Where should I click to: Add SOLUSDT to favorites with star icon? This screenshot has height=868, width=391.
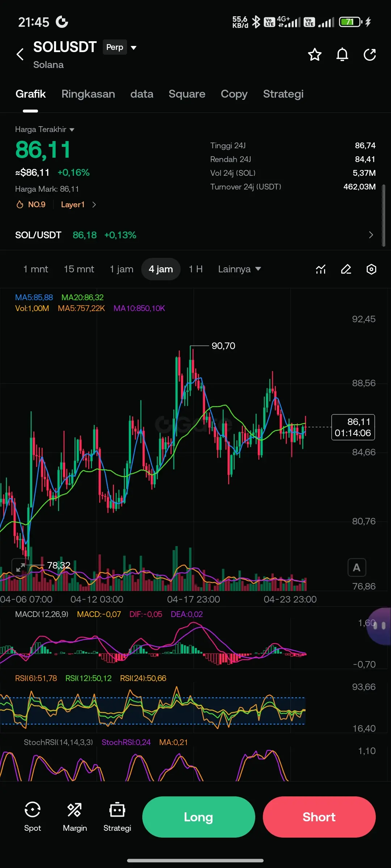click(315, 55)
